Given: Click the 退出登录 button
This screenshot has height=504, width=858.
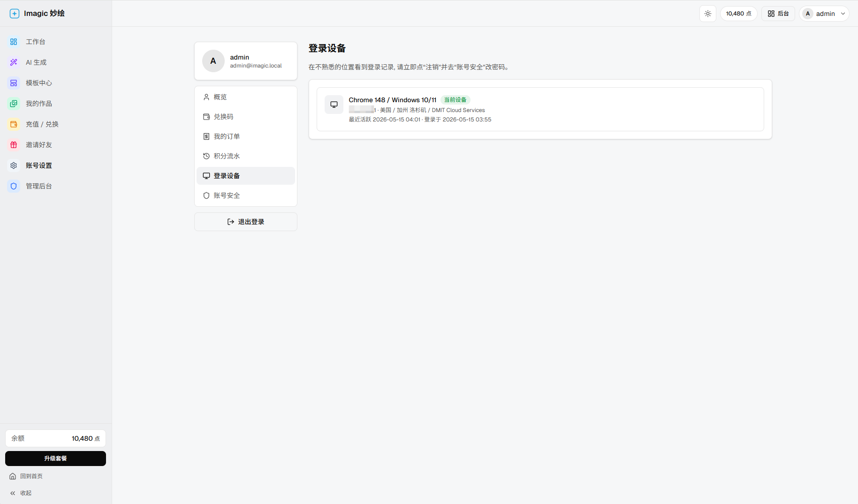Looking at the screenshot, I should [x=246, y=222].
